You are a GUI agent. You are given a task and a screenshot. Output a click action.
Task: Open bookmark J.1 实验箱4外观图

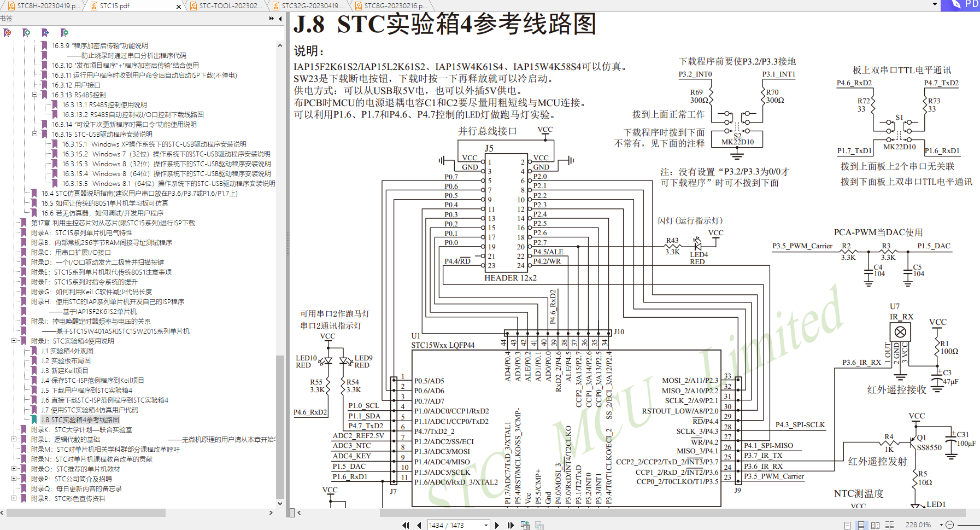point(67,351)
